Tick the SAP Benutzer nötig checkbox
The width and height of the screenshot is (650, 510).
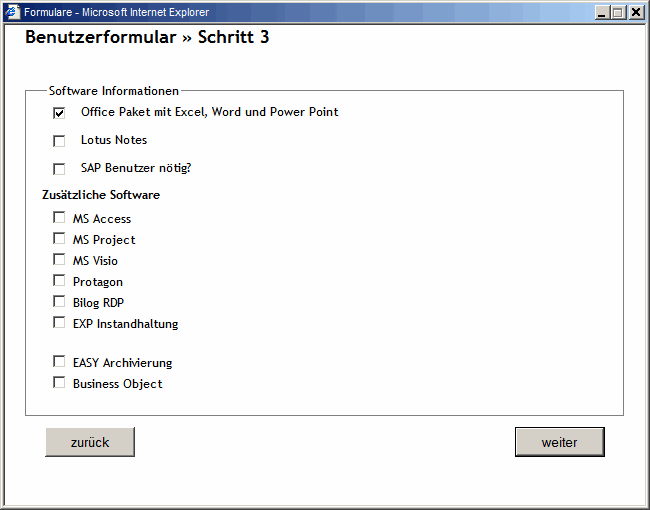pyautogui.click(x=59, y=169)
